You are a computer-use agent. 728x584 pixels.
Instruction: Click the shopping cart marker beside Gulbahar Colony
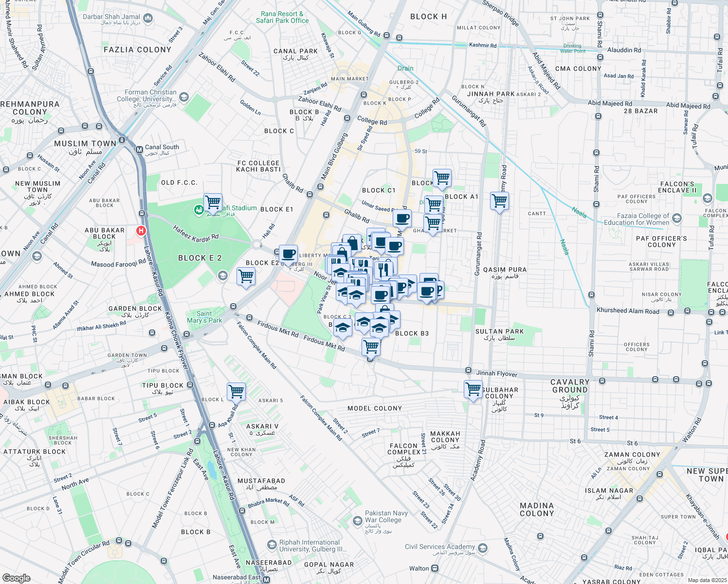[473, 390]
